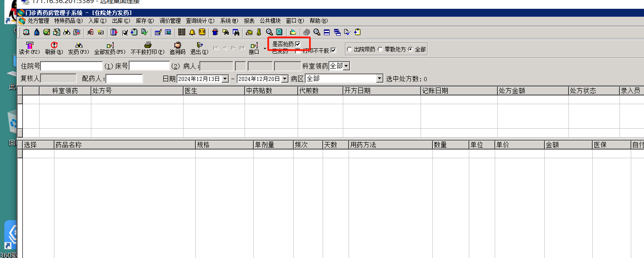Open the 查询统计(T) menu
This screenshot has height=258, width=644.
tap(200, 21)
